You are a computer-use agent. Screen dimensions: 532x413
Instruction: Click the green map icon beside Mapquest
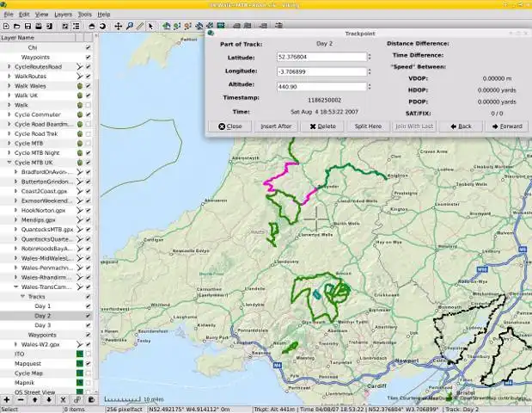point(80,363)
